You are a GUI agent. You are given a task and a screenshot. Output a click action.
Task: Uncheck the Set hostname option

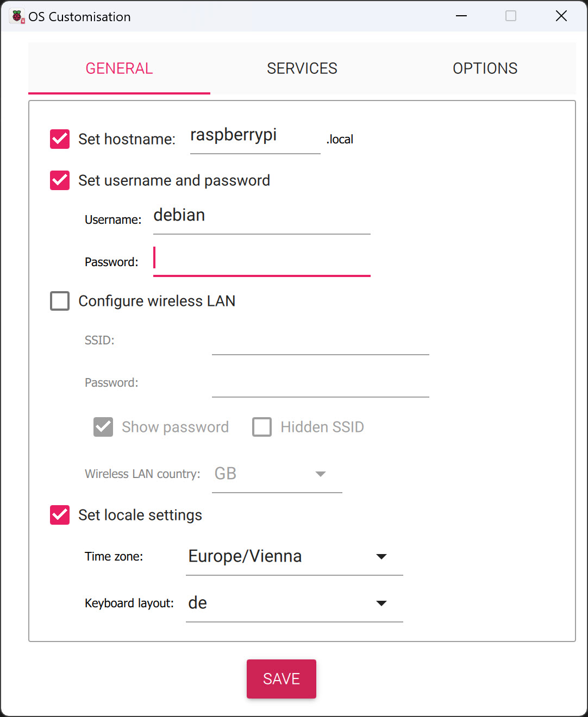(59, 139)
